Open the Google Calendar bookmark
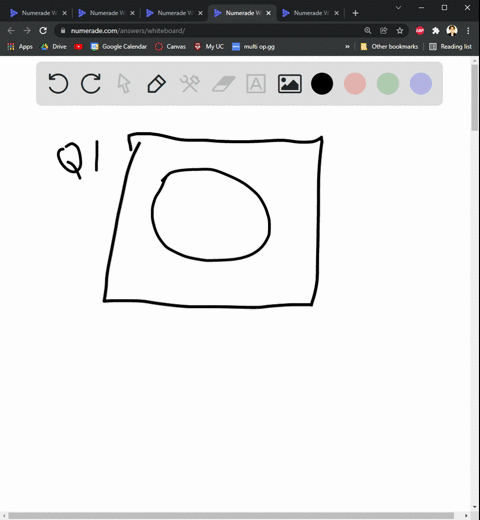480x520 pixels. tap(119, 47)
